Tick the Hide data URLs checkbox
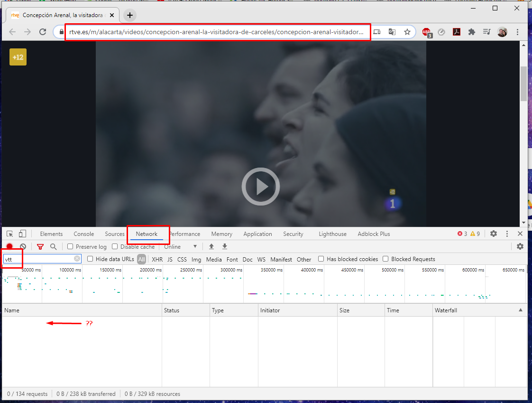The image size is (532, 403). [x=90, y=259]
